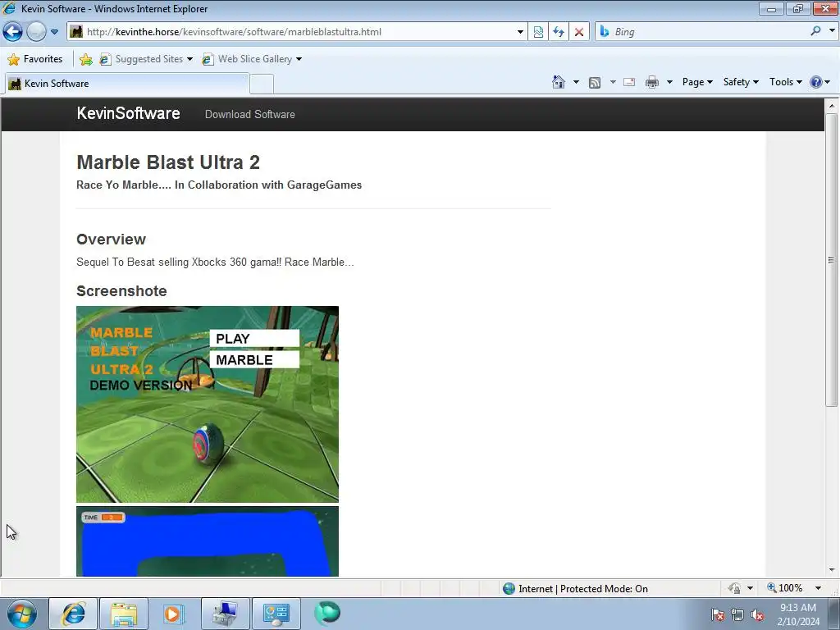Open the search provider dropdown arrow
This screenshot has height=630, width=840.
coord(832,31)
